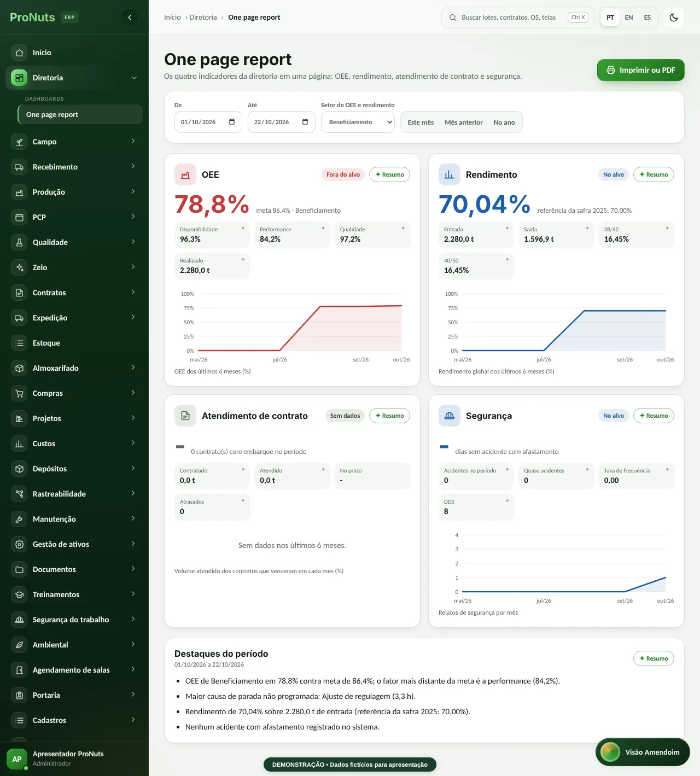This screenshot has height=776, width=700.
Task: Click the Início home icon in sidebar
Action: tap(19, 52)
